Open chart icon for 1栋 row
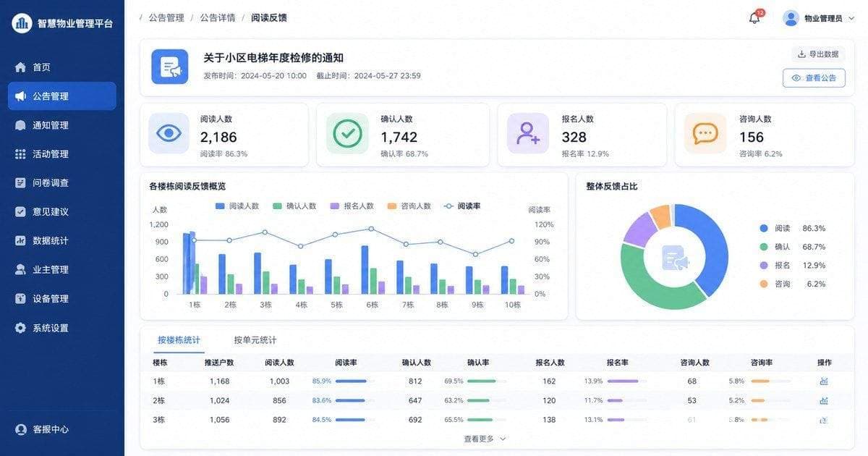The image size is (868, 456). coord(824,381)
